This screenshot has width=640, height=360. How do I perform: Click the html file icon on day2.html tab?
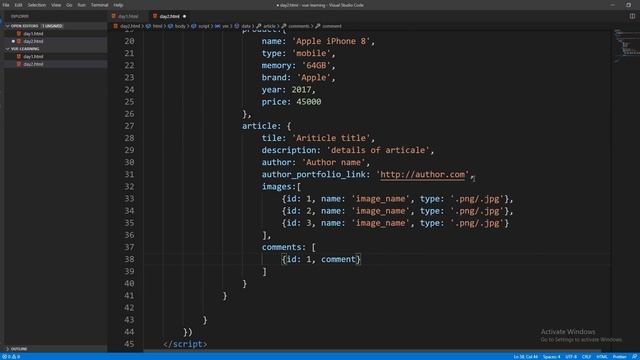pos(155,16)
